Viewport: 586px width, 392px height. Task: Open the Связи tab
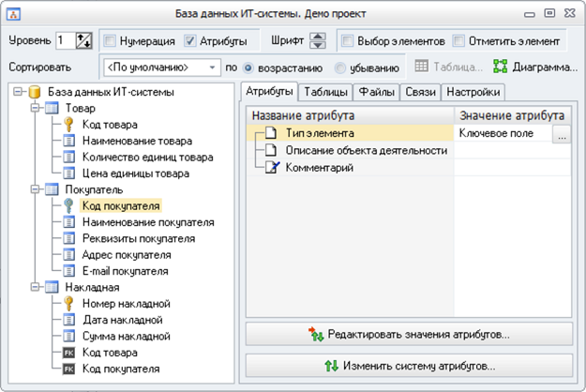coord(420,92)
